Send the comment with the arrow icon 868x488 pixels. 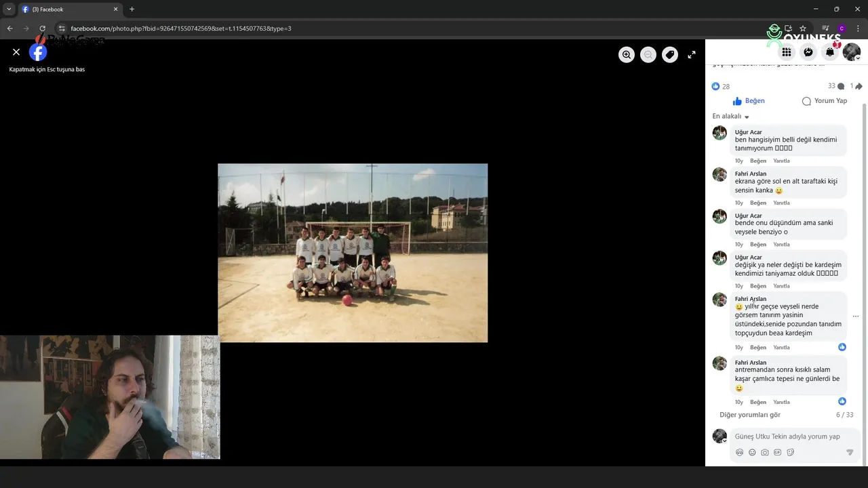pyautogui.click(x=850, y=453)
